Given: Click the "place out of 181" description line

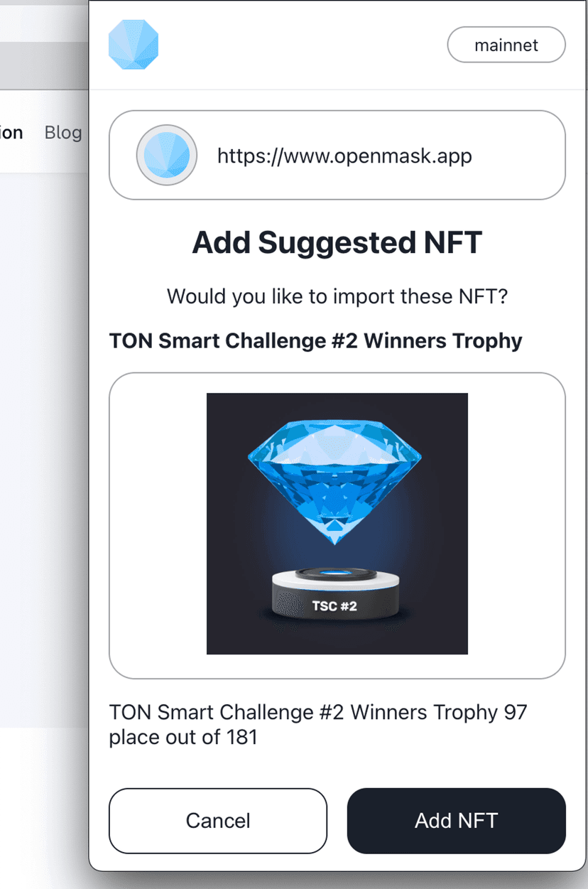Looking at the screenshot, I should click(183, 738).
